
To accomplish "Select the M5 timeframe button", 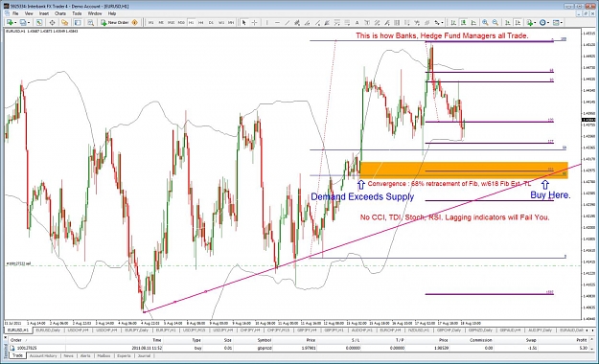I will click(161, 23).
